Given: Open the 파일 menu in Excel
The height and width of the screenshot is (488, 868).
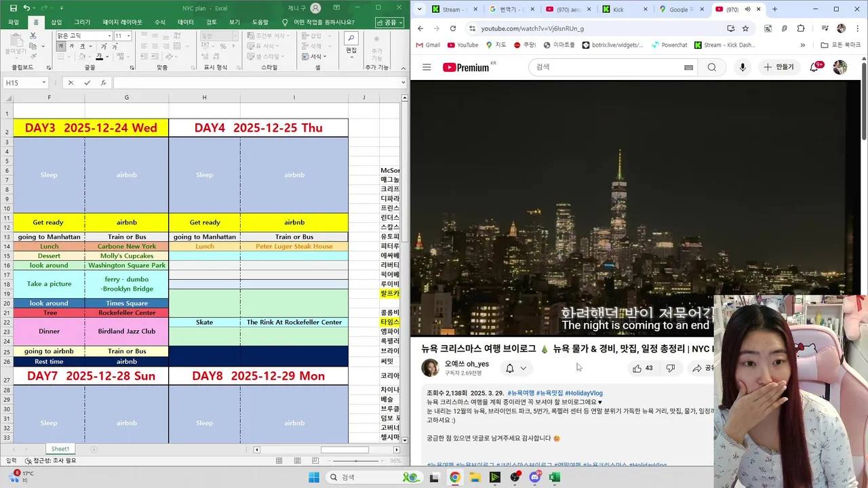Looking at the screenshot, I should point(14,22).
